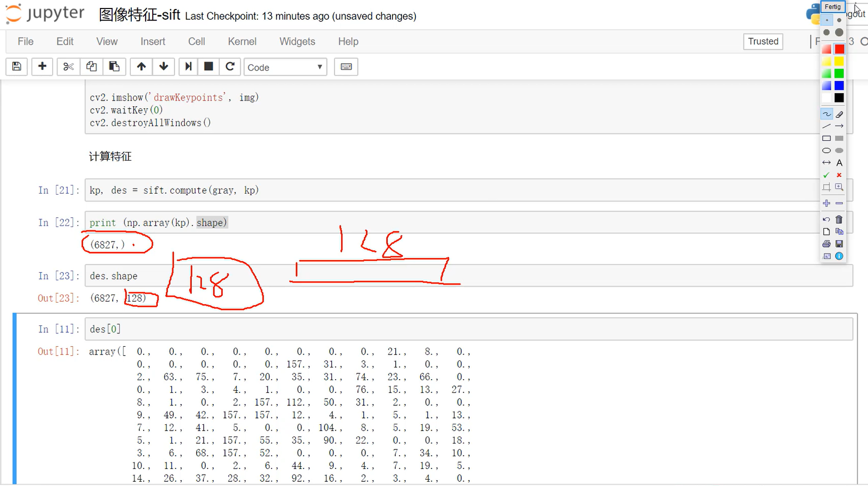Move selected cell up arrow

pos(141,66)
